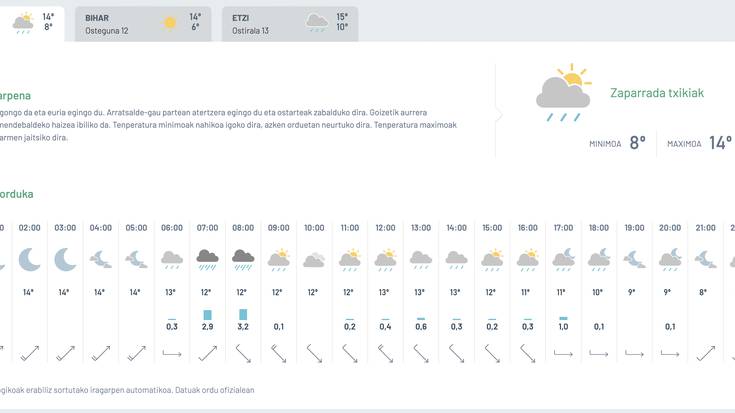Image resolution: width=735 pixels, height=413 pixels.
Task: Click the 13° temperature at 06:00
Action: pos(171,292)
